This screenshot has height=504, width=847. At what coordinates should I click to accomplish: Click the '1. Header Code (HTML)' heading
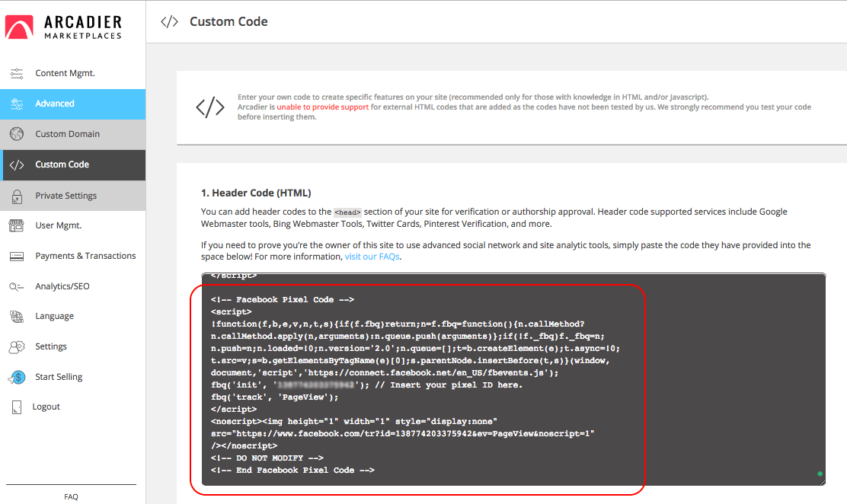[x=256, y=193]
